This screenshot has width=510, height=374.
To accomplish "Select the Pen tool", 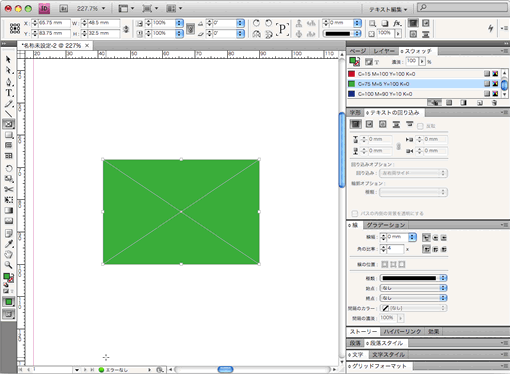I will tap(8, 82).
